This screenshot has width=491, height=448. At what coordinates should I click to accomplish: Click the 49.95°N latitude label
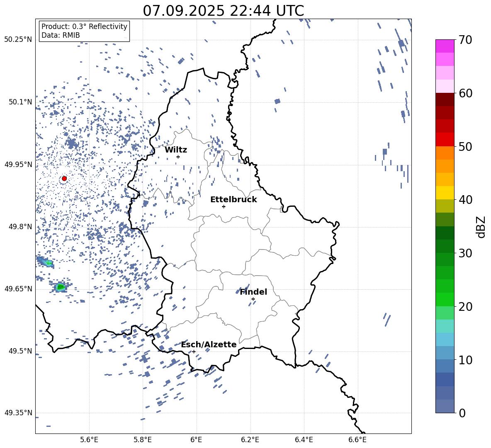pyautogui.click(x=19, y=164)
